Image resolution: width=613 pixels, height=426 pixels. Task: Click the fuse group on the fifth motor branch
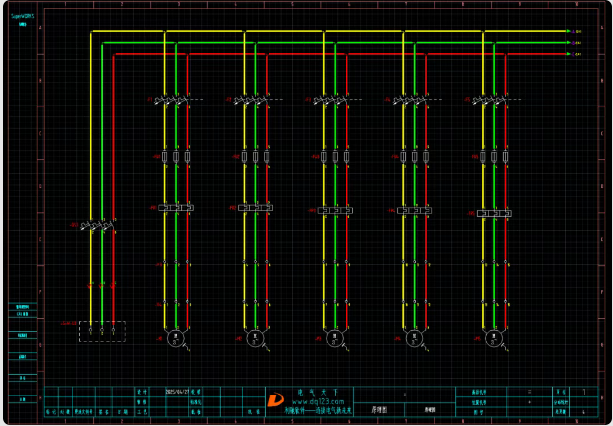point(494,157)
